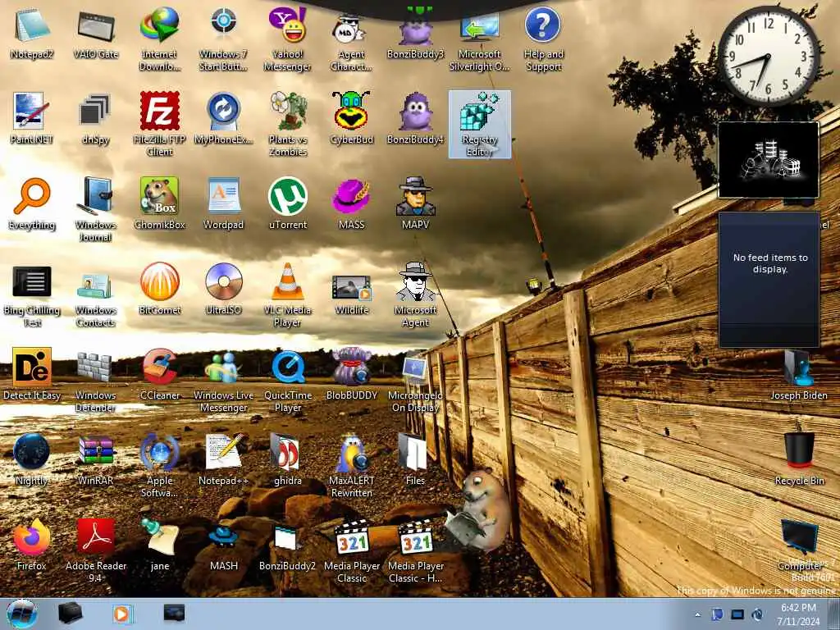Open the BitComet desktop icon
The image size is (840, 630).
pyautogui.click(x=160, y=290)
